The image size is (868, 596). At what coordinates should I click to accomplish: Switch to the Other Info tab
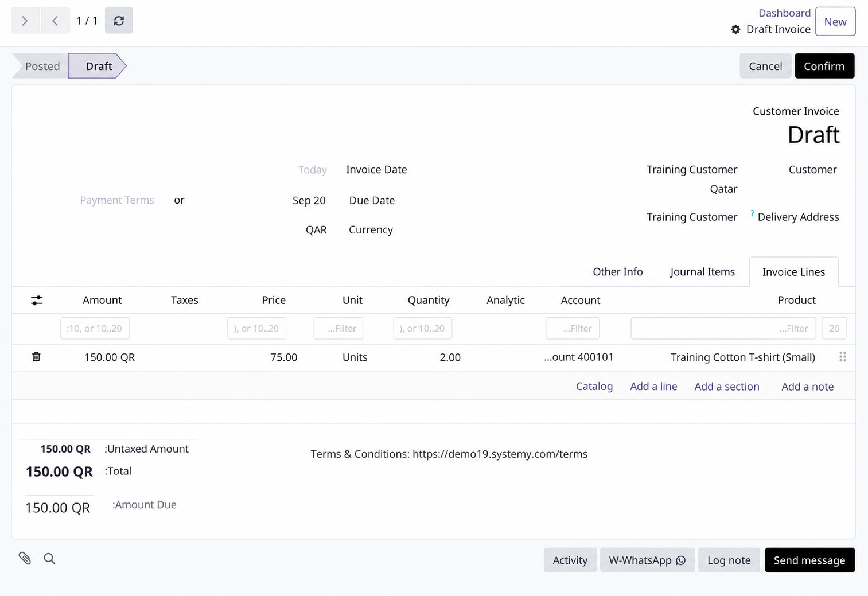coord(618,272)
